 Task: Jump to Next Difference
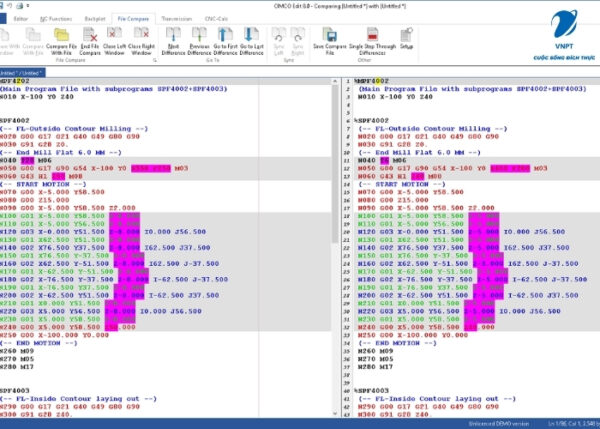click(x=173, y=41)
